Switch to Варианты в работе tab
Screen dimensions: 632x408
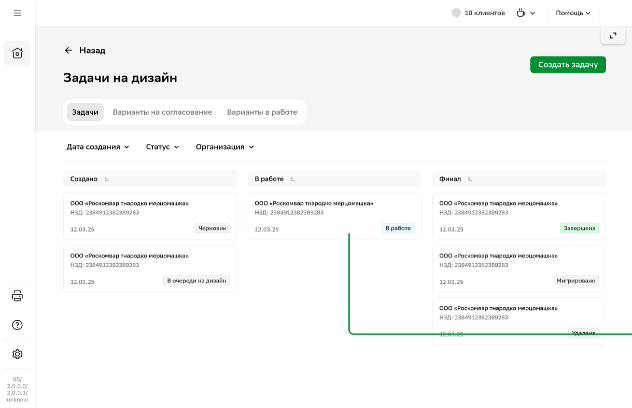coord(262,112)
